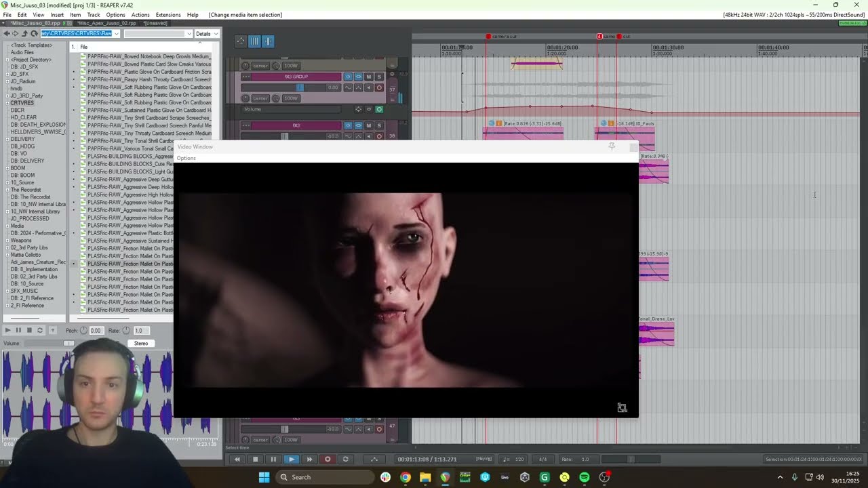
Task: Stop Media Explorer preview
Action: [x=29, y=330]
